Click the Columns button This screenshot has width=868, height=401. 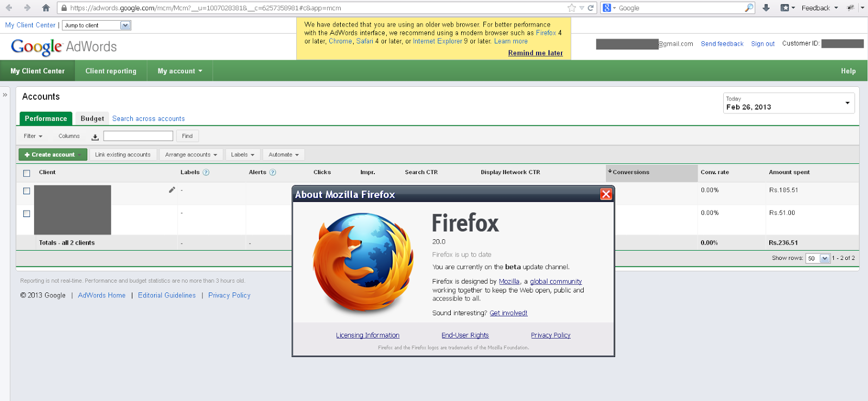[x=69, y=136]
